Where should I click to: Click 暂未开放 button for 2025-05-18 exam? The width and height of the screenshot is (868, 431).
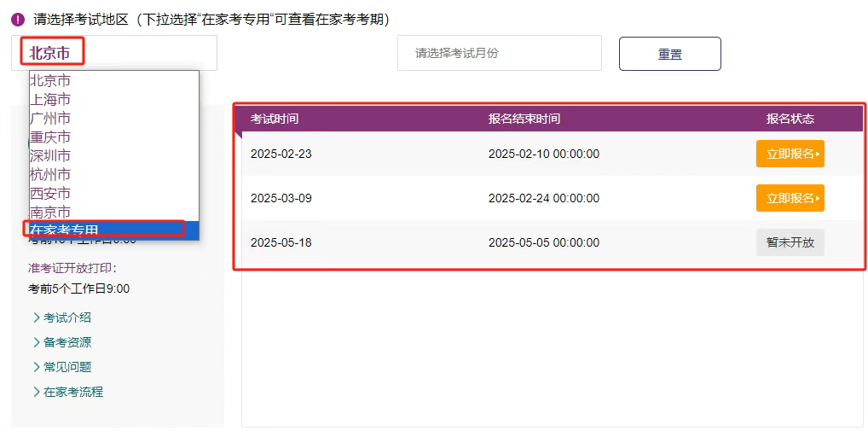790,242
